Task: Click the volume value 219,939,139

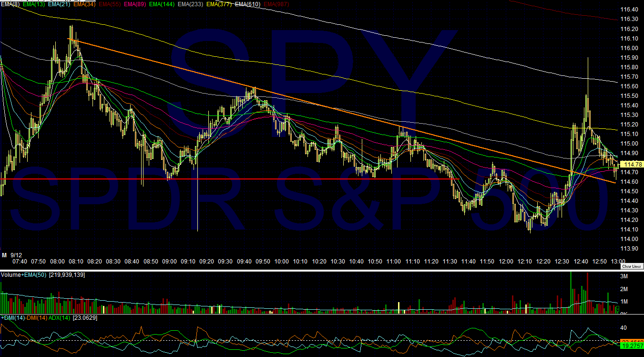Action: [67, 275]
